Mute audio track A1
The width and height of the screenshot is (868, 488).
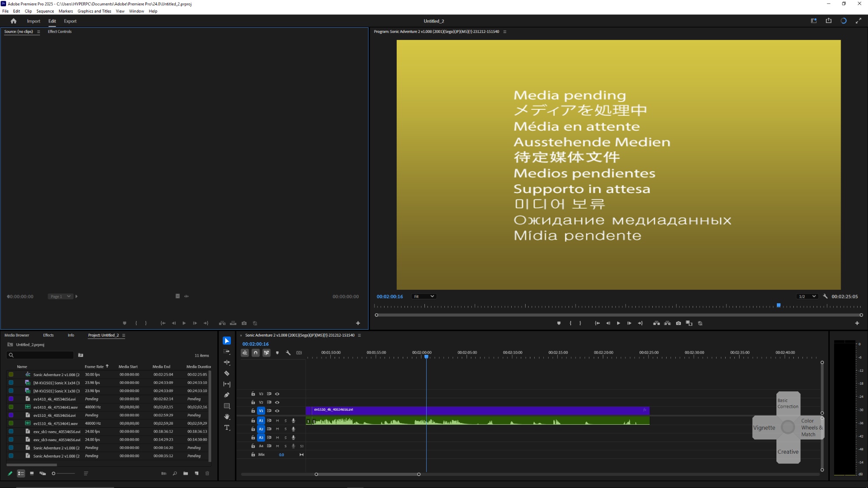point(277,421)
